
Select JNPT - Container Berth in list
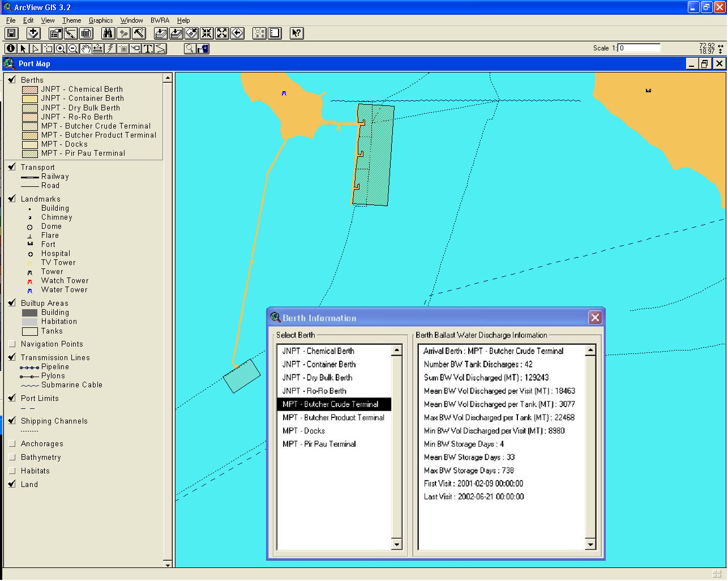(319, 364)
